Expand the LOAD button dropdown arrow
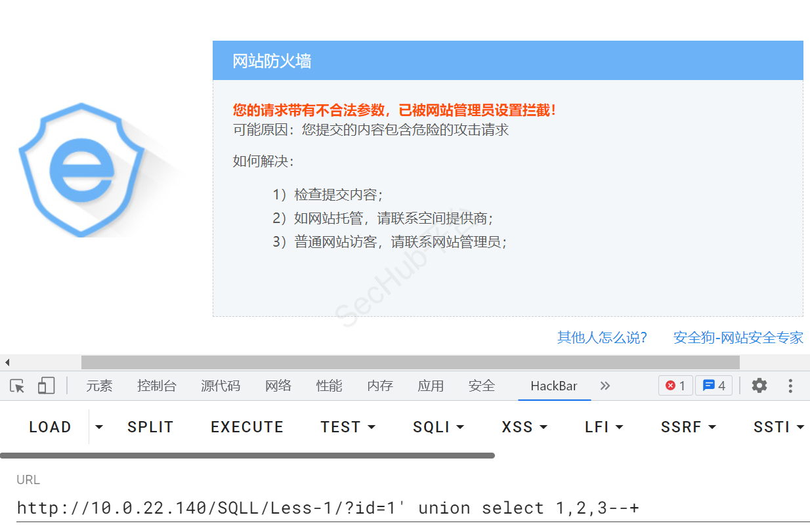 99,427
